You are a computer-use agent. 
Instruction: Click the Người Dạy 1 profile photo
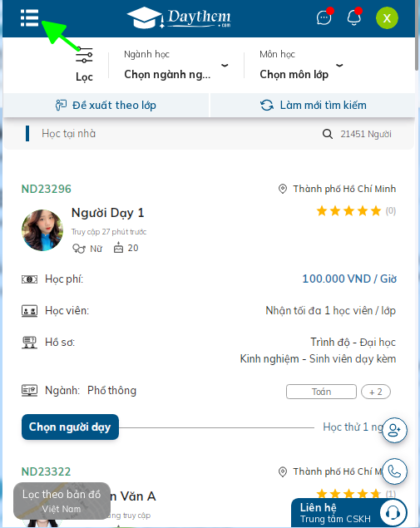coord(42,230)
